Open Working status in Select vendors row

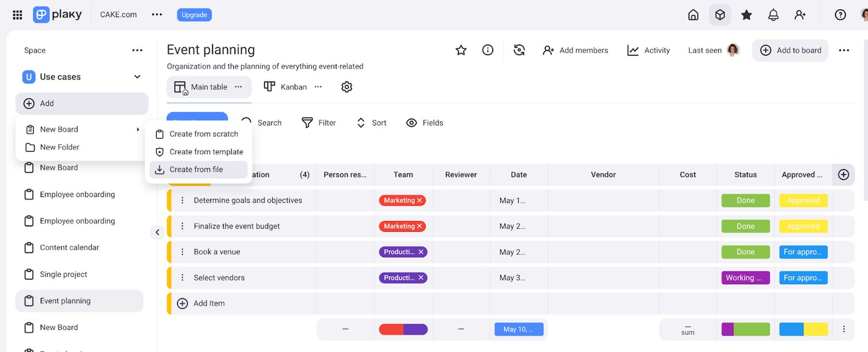[745, 278]
